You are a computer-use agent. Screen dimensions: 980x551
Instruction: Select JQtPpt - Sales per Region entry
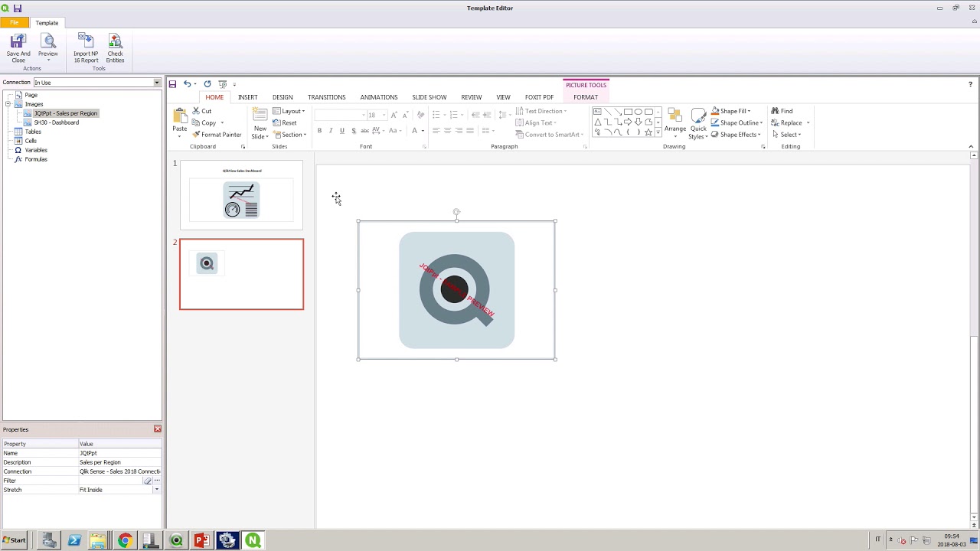coord(65,113)
